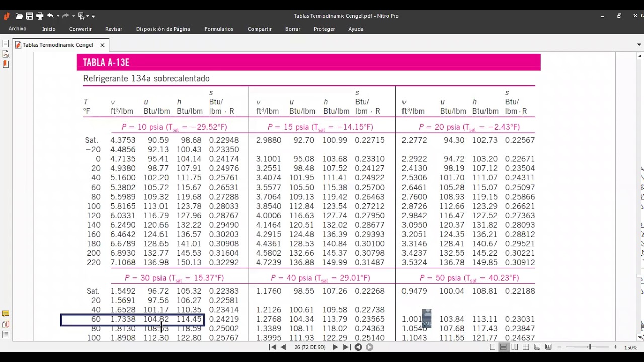Image resolution: width=644 pixels, height=362 pixels.
Task: Open the Disposición de Página tab
Action: click(163, 29)
